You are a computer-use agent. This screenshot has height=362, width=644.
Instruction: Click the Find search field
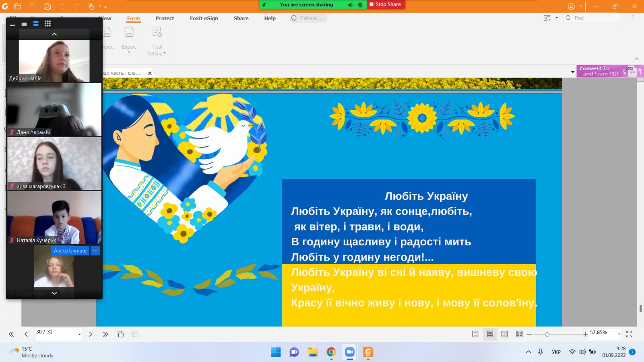point(596,18)
